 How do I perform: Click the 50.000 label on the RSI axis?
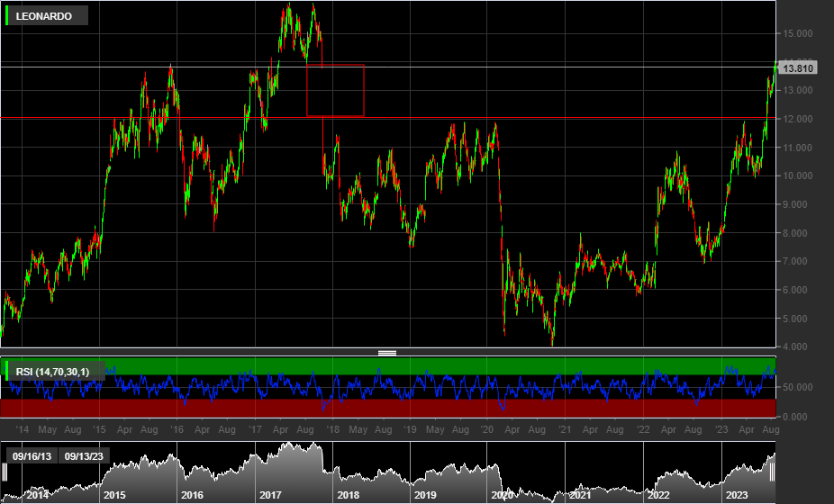point(797,387)
